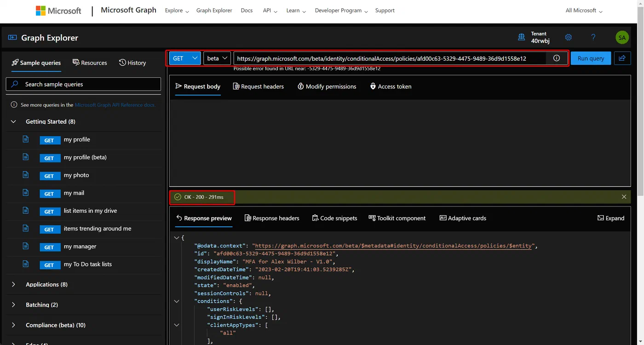Expand the Compliance (beta) (10) section
This screenshot has height=345, width=644.
pyautogui.click(x=14, y=325)
